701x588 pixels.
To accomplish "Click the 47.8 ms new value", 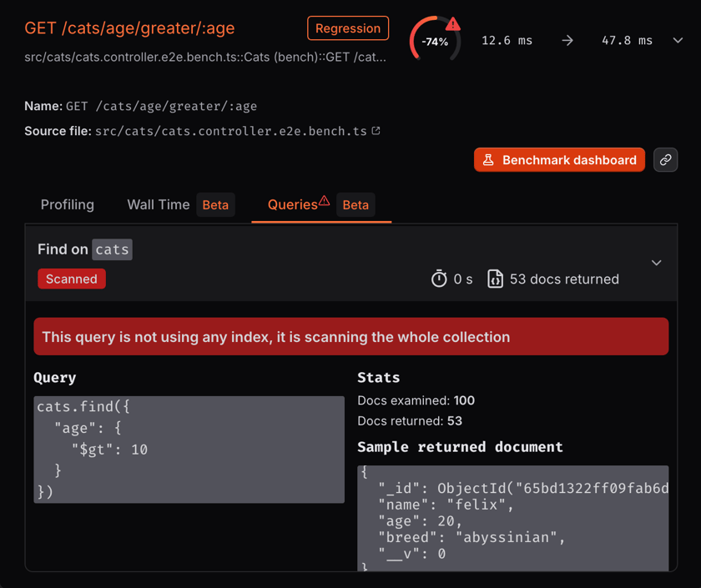I will pos(627,41).
